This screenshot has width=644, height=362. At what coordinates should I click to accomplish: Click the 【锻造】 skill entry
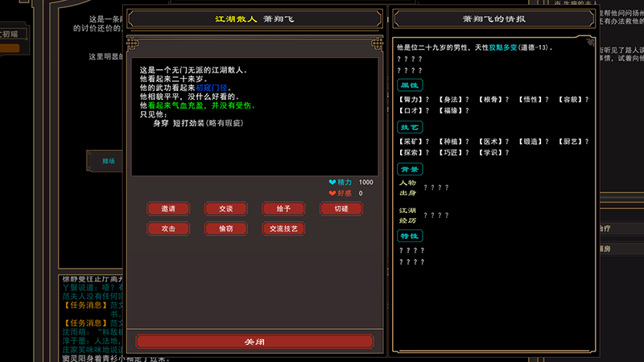[x=533, y=142]
